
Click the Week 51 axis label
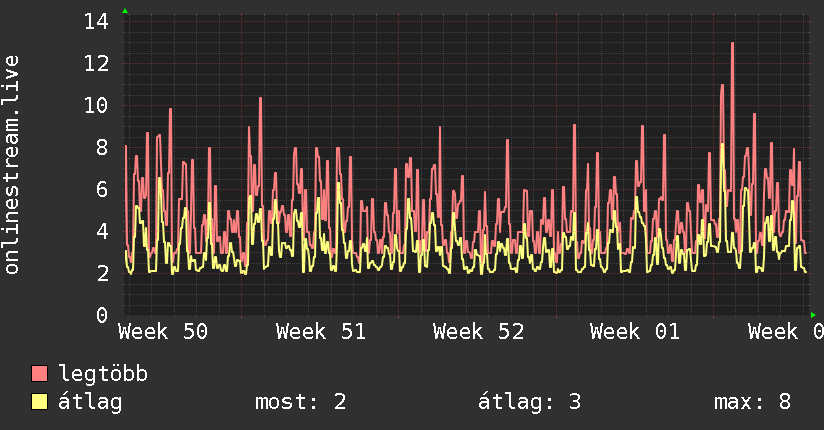pos(321,332)
